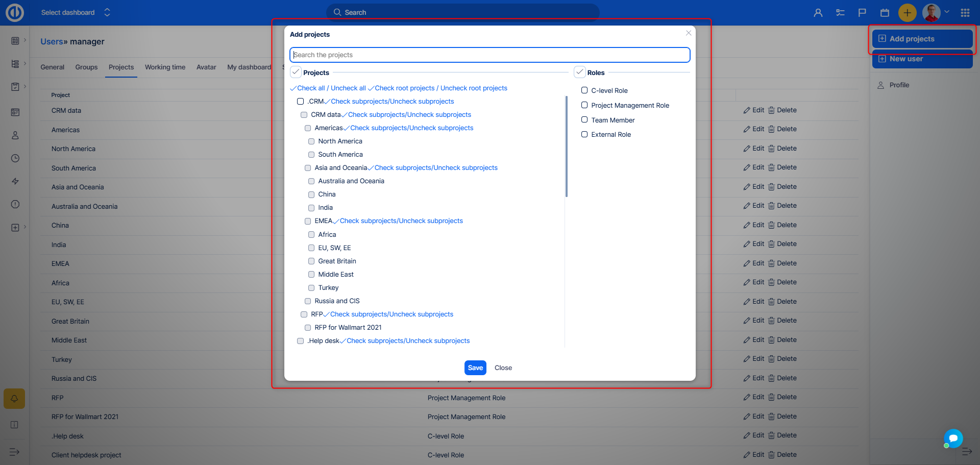Screen dimensions: 980x465
Task: Collapse the Projects section toggle
Action: coord(296,72)
